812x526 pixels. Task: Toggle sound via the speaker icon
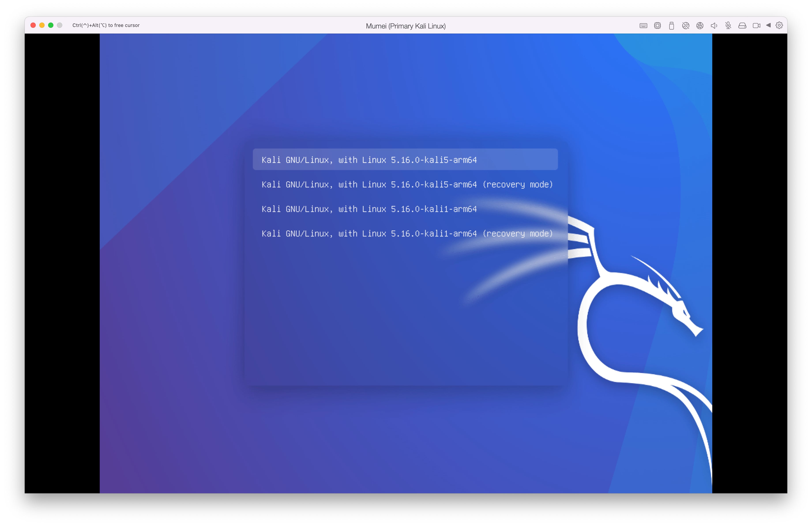(714, 26)
